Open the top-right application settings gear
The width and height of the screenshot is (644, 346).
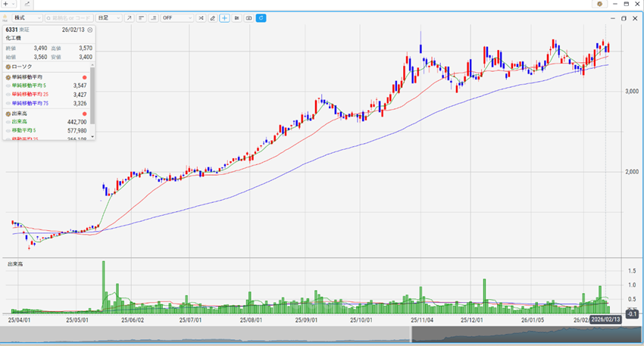tap(599, 5)
